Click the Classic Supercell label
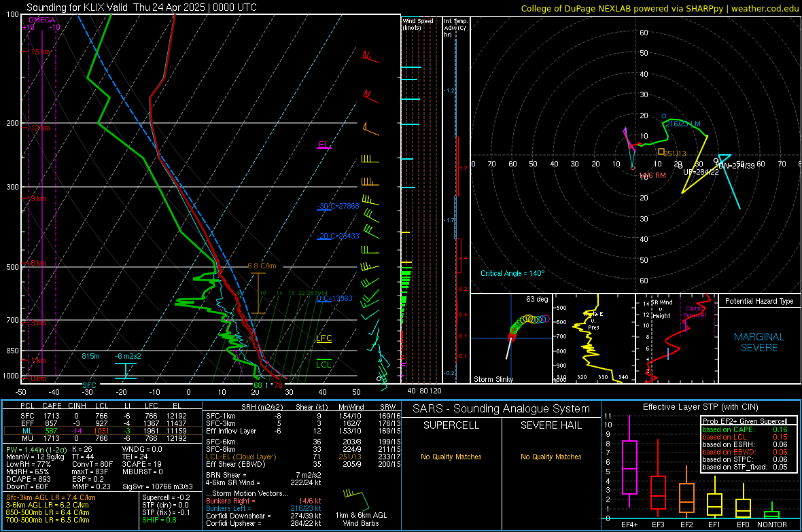This screenshot has height=532, width=802. (x=695, y=312)
